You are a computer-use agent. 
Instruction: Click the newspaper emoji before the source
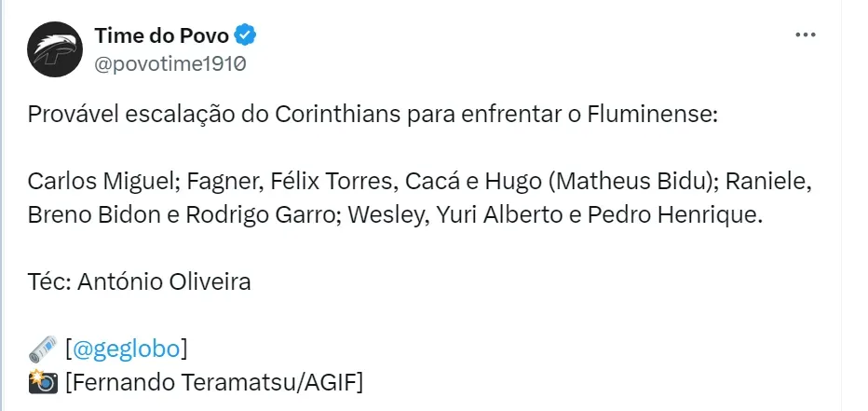click(42, 349)
